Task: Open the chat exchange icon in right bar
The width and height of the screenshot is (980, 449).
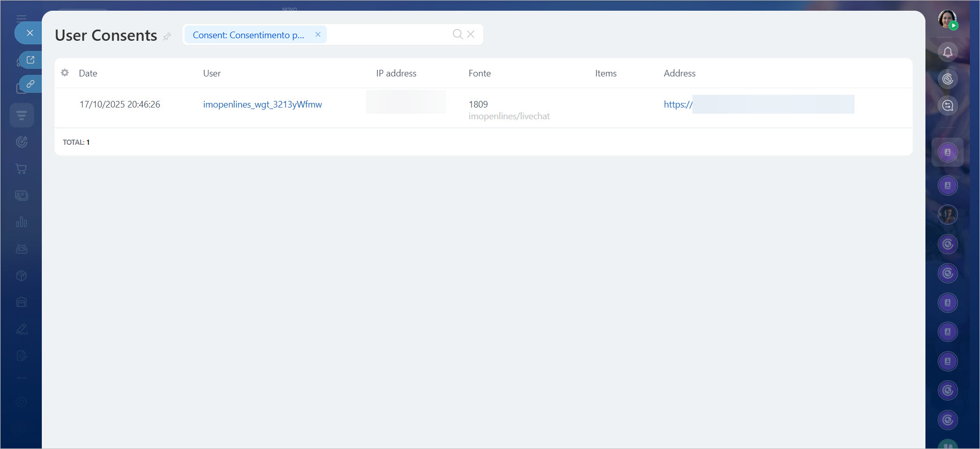Action: pyautogui.click(x=947, y=105)
